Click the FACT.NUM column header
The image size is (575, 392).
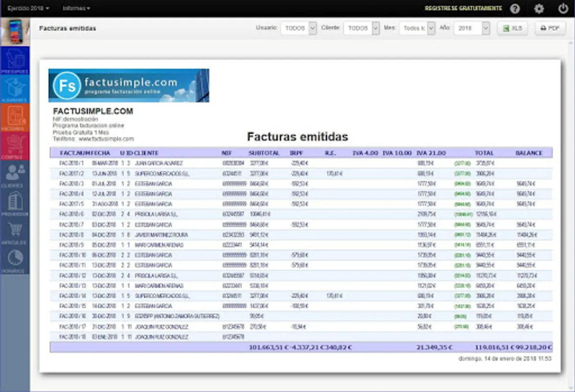coord(75,153)
